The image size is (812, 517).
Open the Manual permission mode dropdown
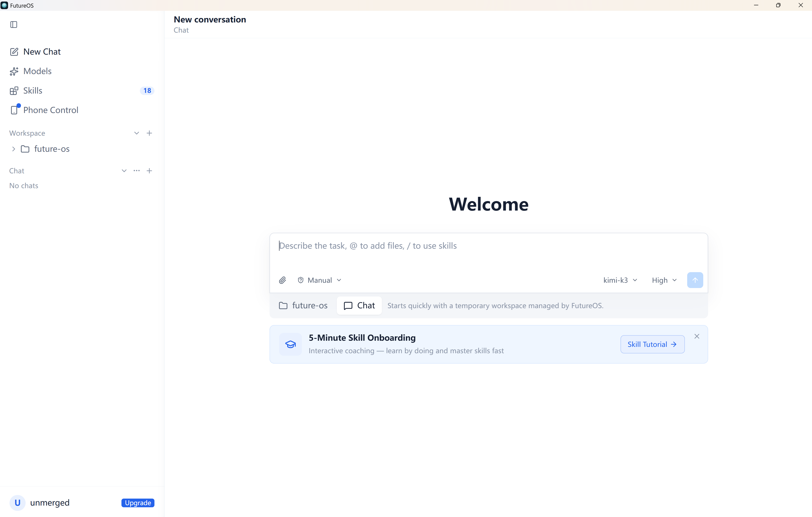click(x=320, y=280)
